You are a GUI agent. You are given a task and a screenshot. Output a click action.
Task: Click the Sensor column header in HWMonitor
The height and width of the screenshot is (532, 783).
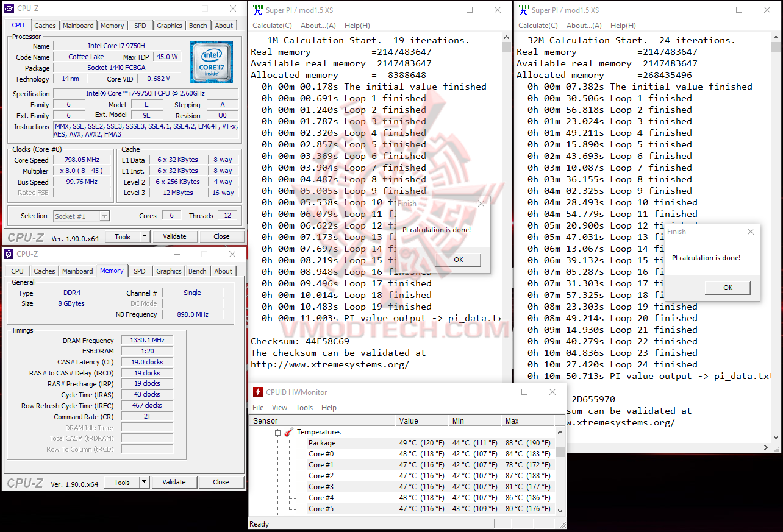(x=323, y=420)
